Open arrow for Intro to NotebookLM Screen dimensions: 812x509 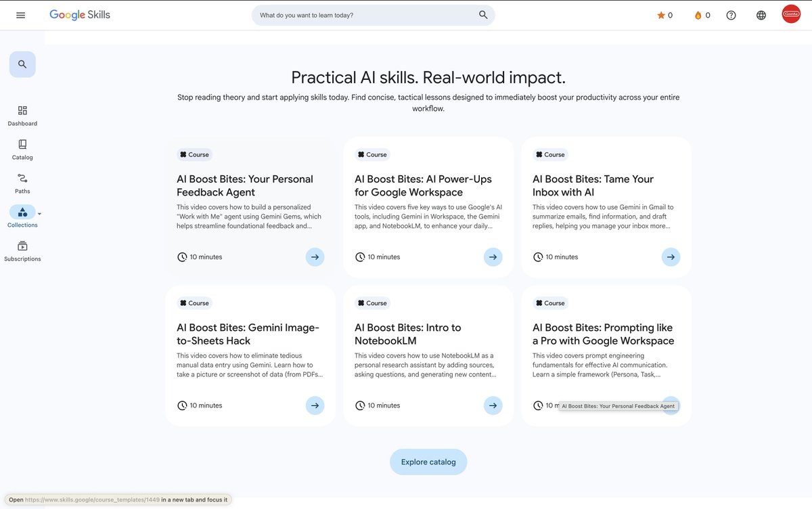click(493, 405)
